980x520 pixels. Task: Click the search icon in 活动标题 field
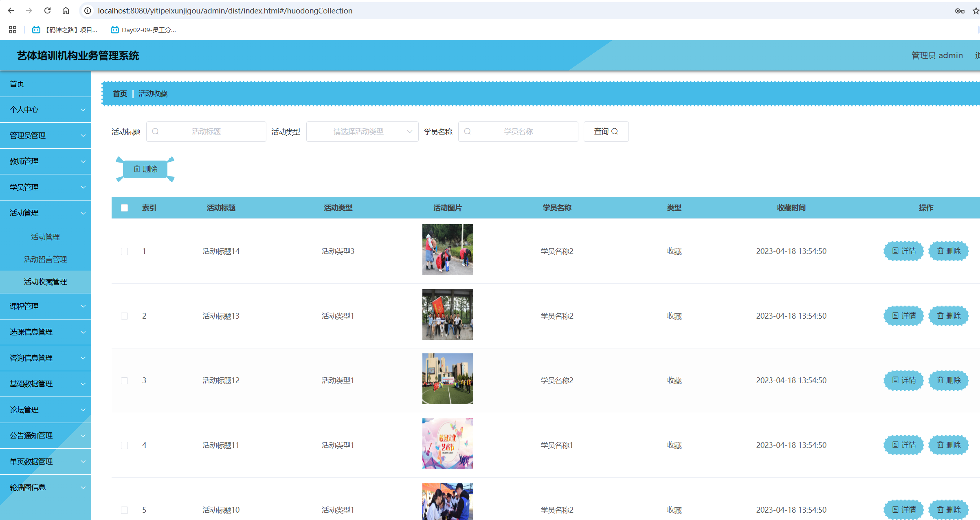coord(155,132)
